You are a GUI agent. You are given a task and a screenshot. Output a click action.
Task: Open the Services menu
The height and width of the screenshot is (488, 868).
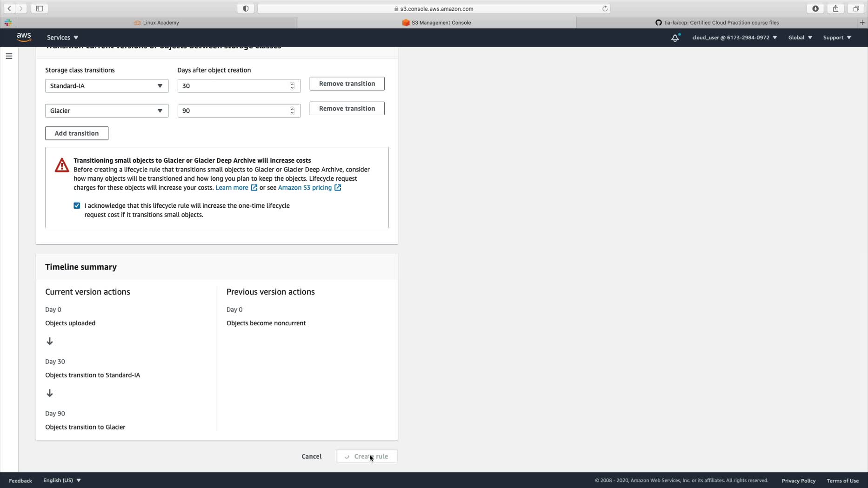tap(62, 38)
